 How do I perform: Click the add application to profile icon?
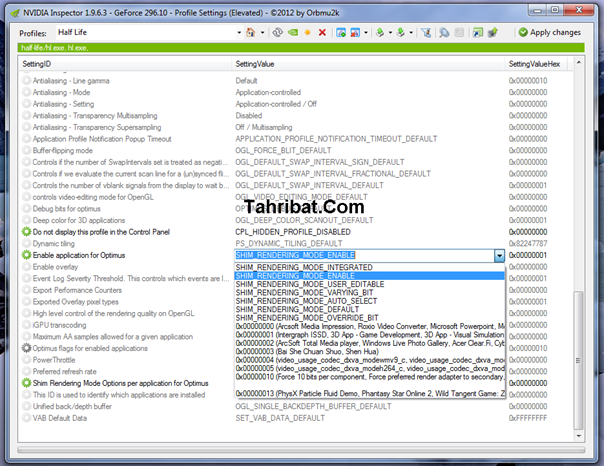click(341, 33)
